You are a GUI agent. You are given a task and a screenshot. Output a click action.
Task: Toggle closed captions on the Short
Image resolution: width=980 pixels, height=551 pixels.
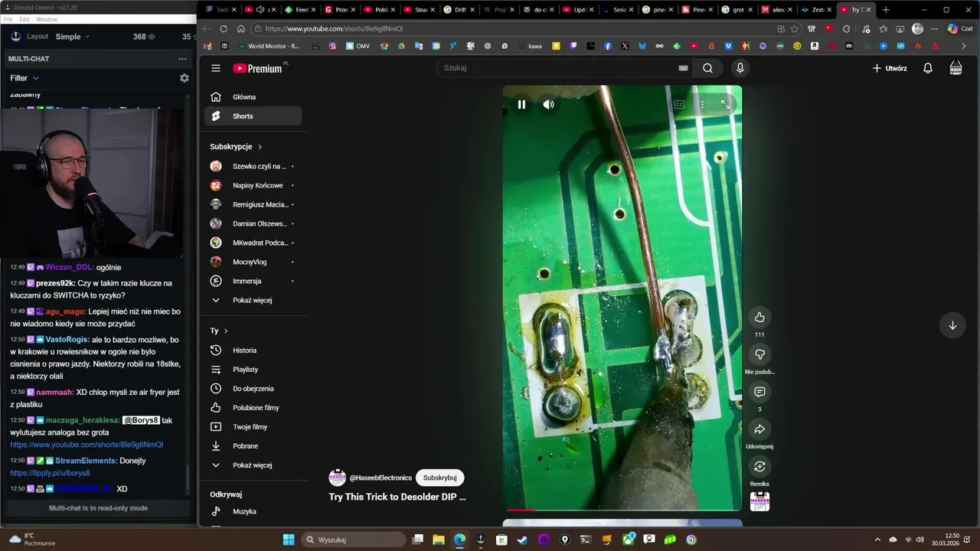coord(679,105)
